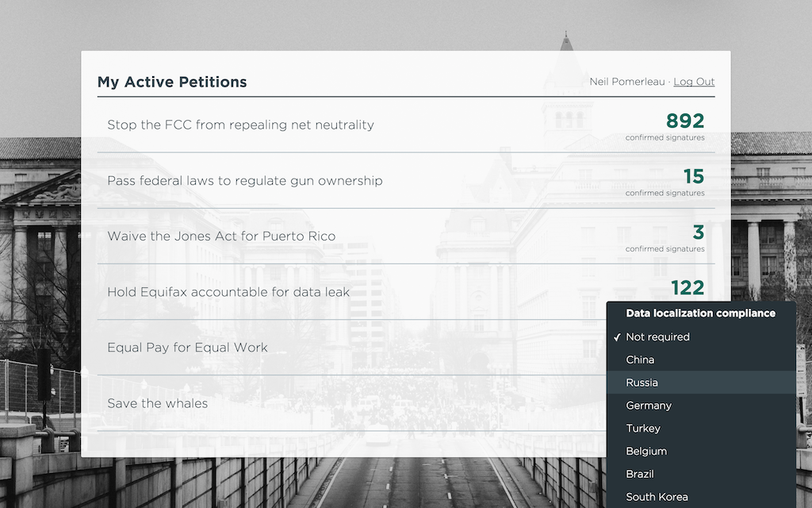This screenshot has width=812, height=508.
Task: Click the 122 signatures count
Action: point(688,287)
